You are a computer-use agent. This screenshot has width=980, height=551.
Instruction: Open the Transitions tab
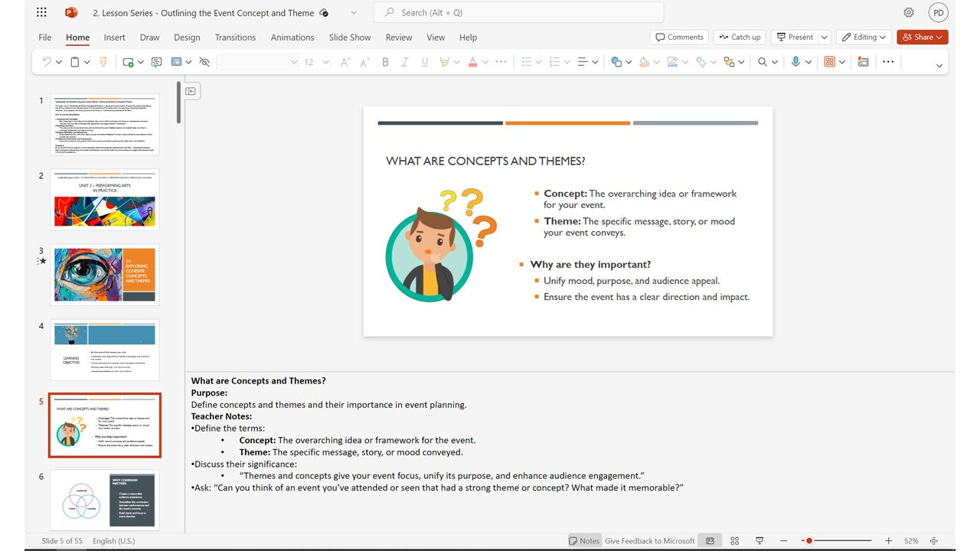pos(235,37)
